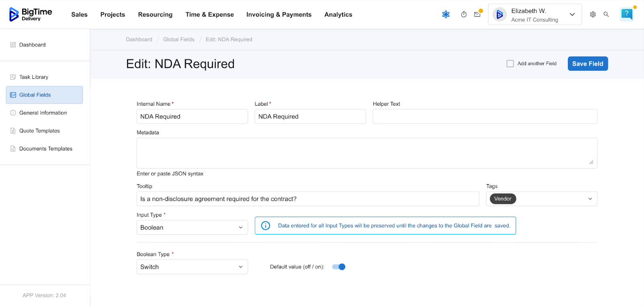Open the Invoicing & Payments menu
The width and height of the screenshot is (644, 306).
[x=279, y=14]
